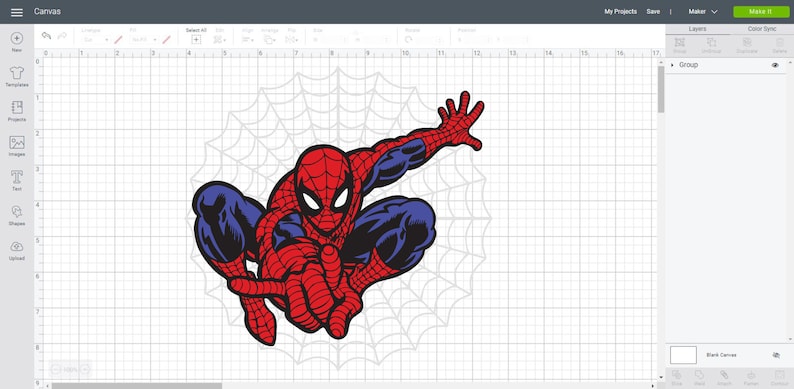This screenshot has height=389, width=794.
Task: Click the canvas horizontal scrollbar
Action: 137,386
